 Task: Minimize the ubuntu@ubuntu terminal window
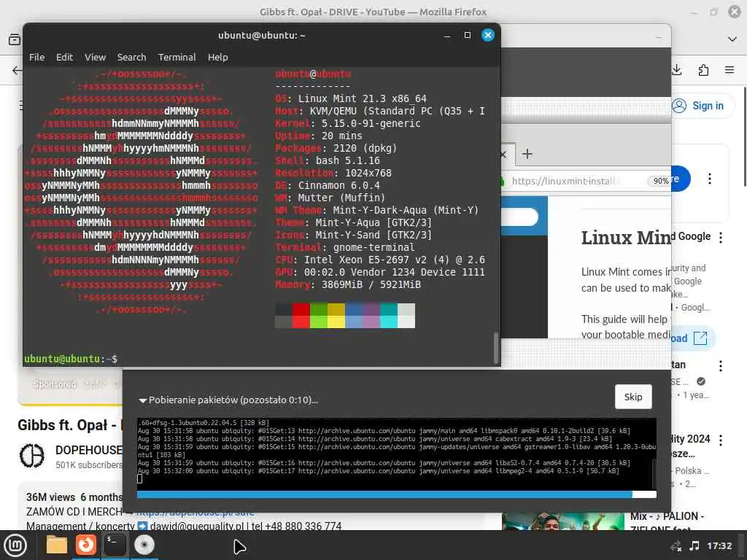(447, 36)
